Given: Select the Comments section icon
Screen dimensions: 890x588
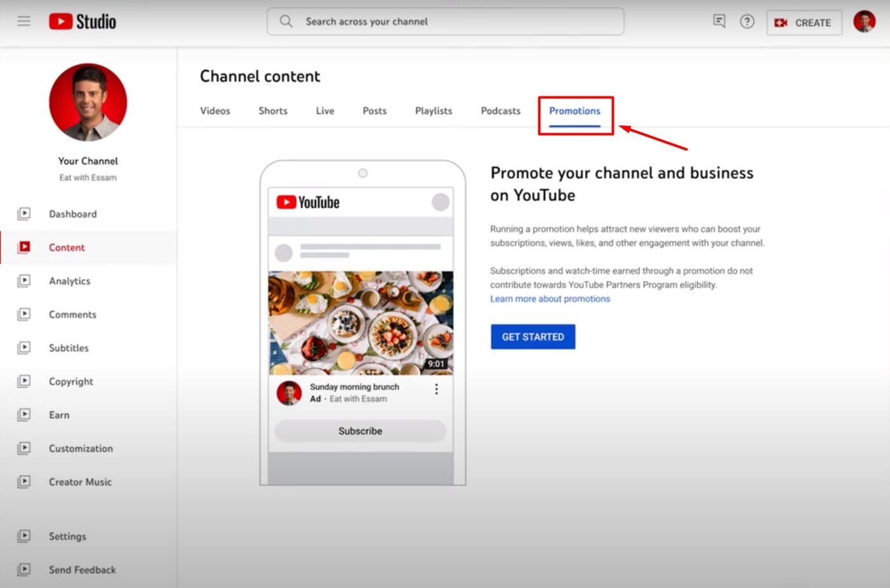Looking at the screenshot, I should point(24,314).
